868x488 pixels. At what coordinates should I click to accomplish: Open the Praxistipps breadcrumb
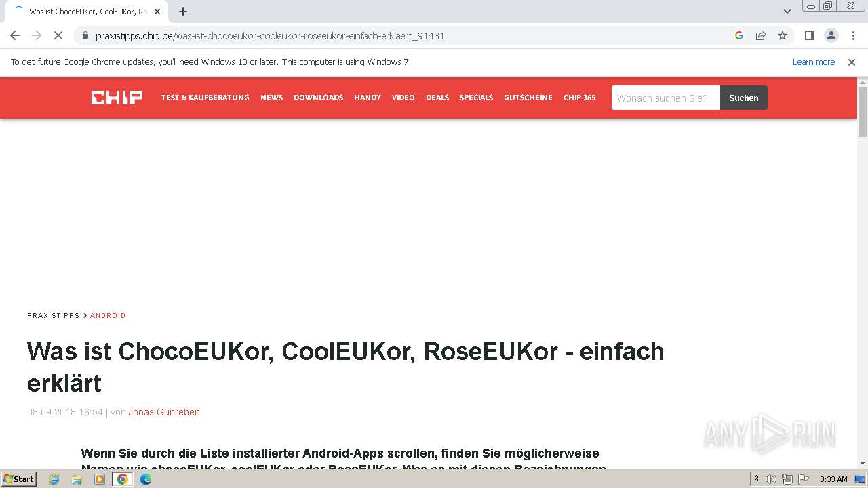53,315
